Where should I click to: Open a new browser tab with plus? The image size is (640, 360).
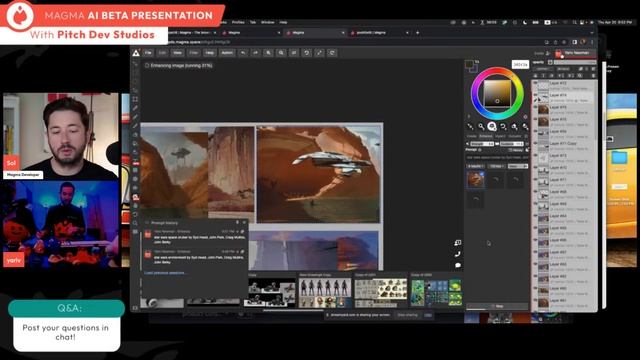coord(417,33)
